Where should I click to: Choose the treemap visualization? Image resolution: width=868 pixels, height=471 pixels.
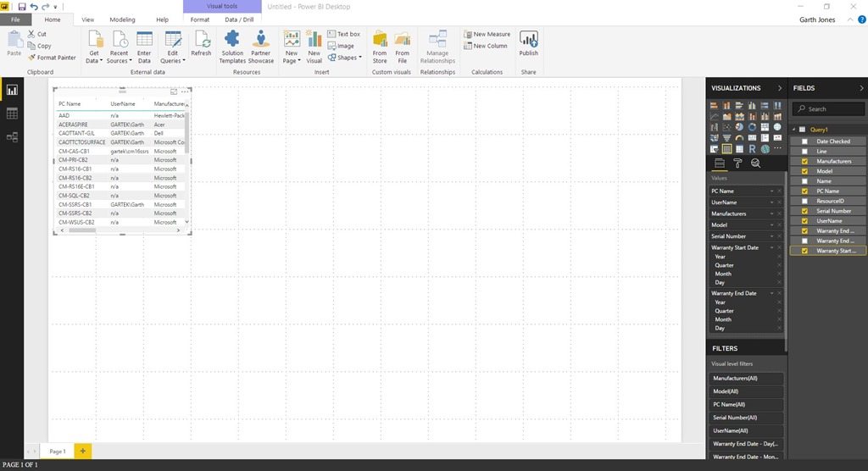click(x=765, y=127)
